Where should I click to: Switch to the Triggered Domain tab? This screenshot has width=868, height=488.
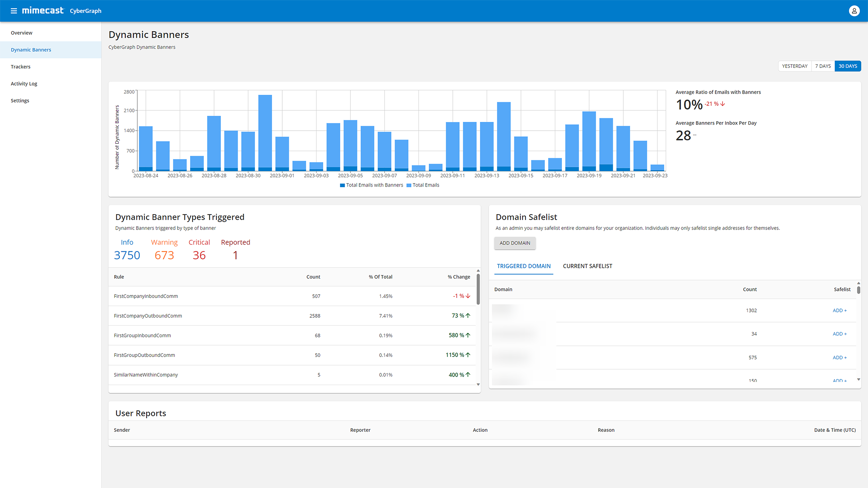pos(524,266)
